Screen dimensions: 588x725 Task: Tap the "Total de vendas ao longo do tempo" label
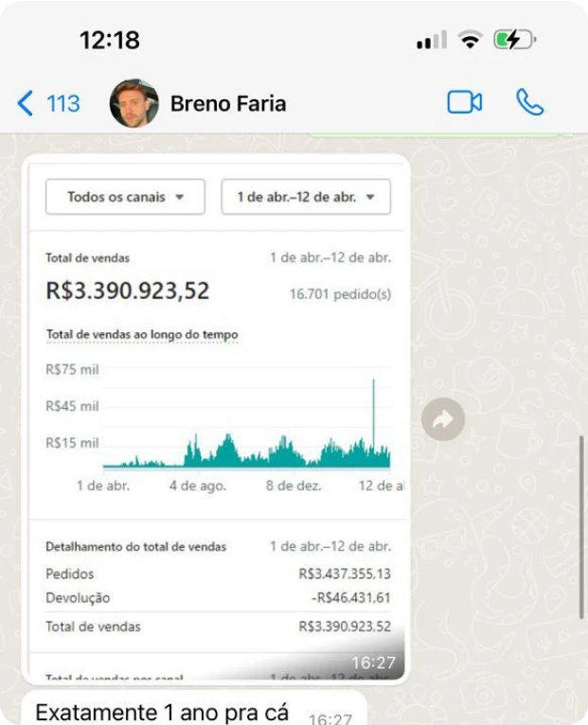(142, 335)
